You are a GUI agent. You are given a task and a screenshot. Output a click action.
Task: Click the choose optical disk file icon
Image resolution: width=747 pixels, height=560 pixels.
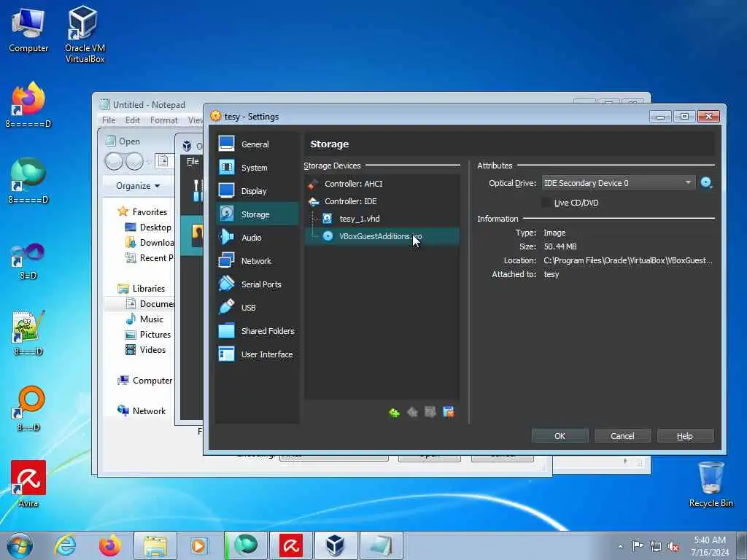coord(706,183)
